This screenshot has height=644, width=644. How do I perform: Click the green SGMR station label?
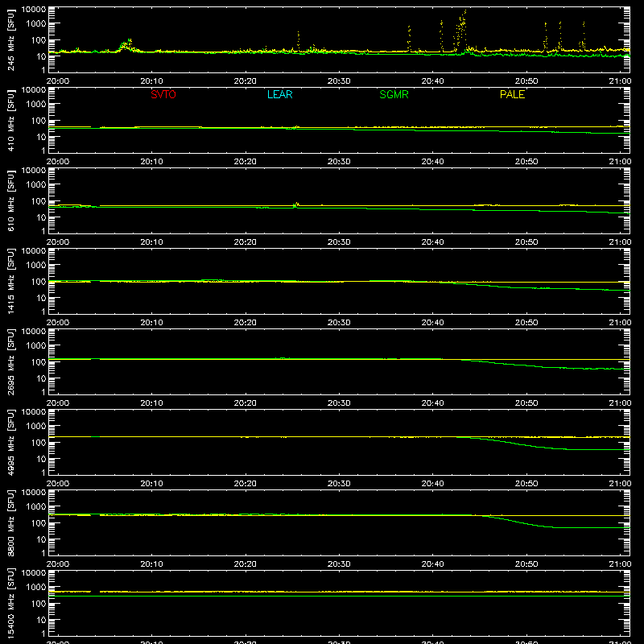tap(394, 94)
